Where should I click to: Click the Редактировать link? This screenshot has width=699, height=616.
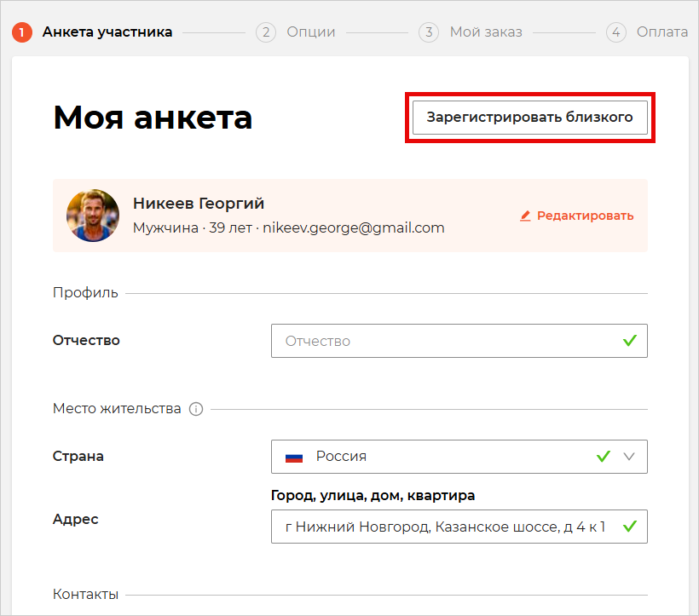coord(585,216)
